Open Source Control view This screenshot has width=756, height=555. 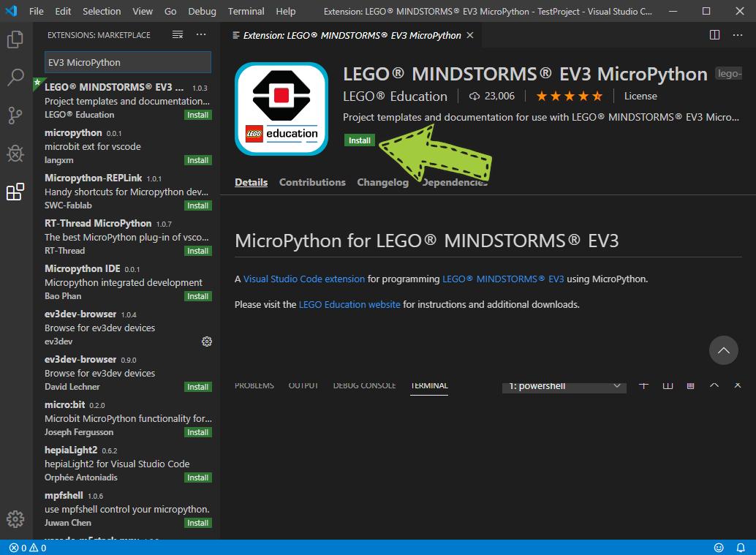pyautogui.click(x=15, y=116)
